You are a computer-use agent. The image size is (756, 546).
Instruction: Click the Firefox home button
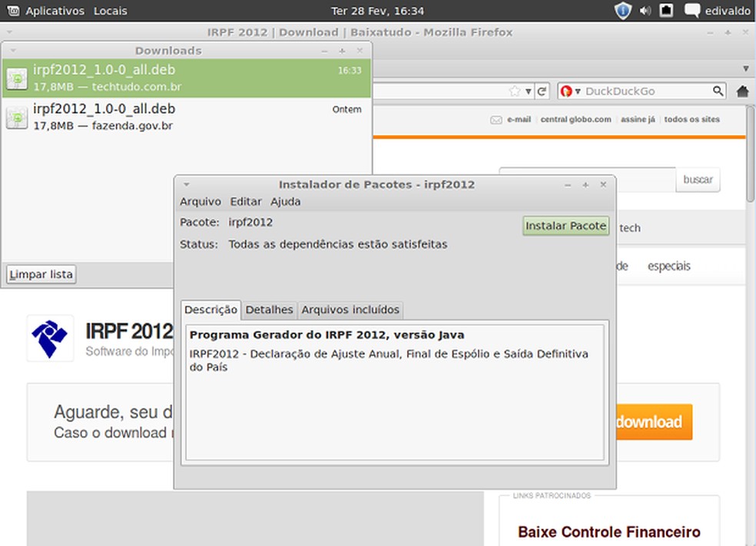pos(743,91)
